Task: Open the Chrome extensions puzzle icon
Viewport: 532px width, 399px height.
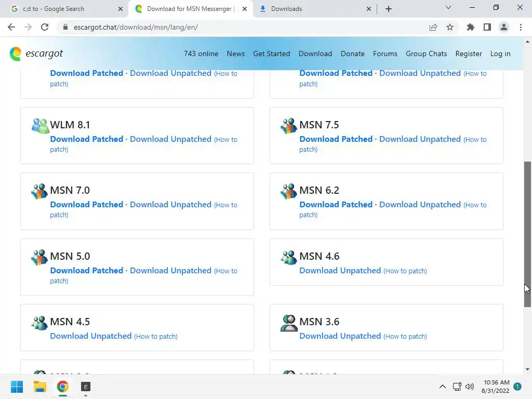Action: (x=471, y=27)
